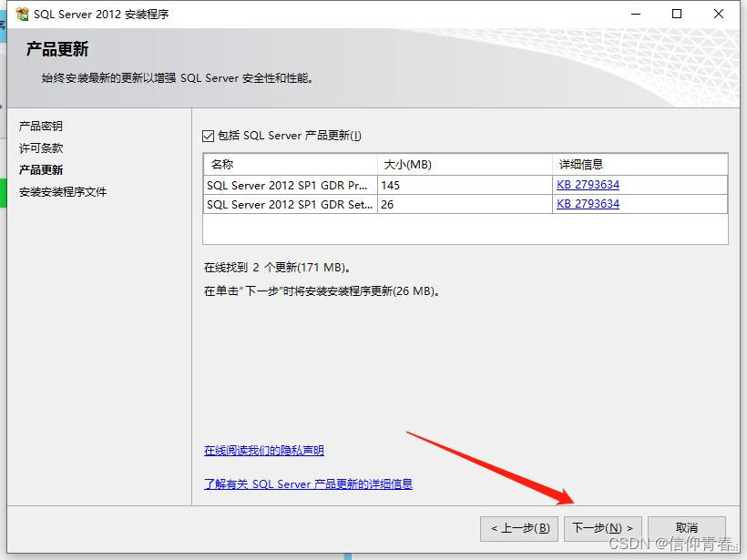Click the 在单击"下一步"时将安装安装程序更新 text
Screen dimensions: 747x560
pyautogui.click(x=322, y=291)
